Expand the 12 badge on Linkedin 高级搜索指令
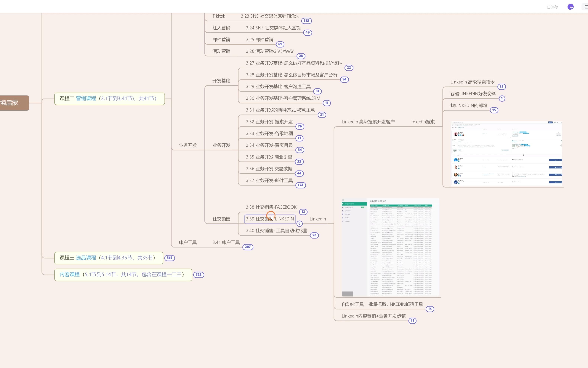This screenshot has height=368, width=588. [502, 86]
